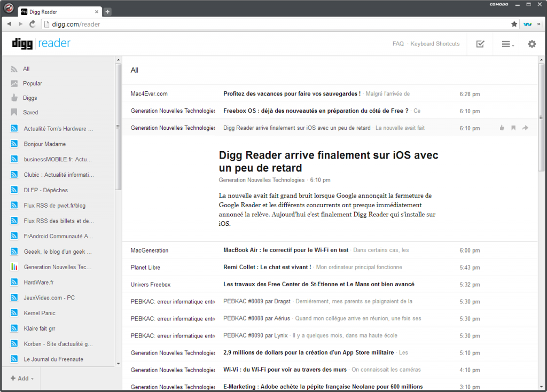Open the Korben - Site d'actualité feed
The height and width of the screenshot is (392, 547).
point(58,343)
